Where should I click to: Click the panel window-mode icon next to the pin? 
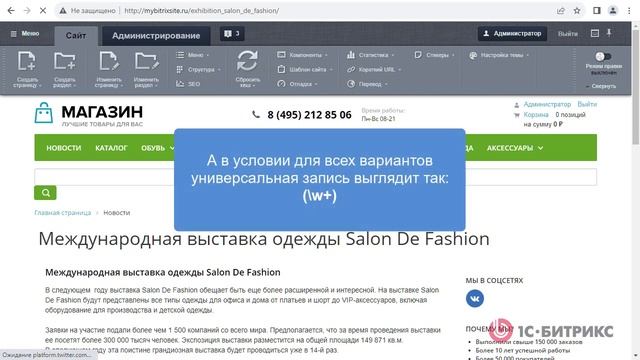[x=595, y=33]
